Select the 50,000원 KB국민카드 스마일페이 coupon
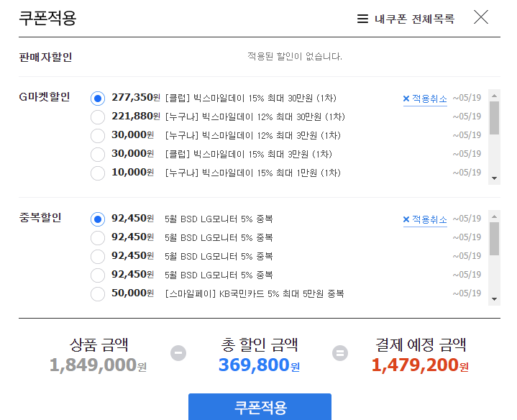 tap(98, 293)
